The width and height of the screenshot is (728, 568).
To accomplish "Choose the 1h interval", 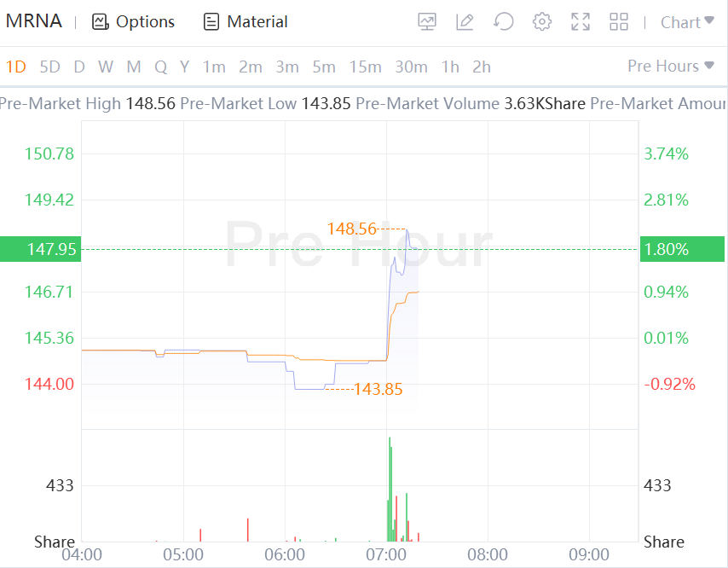I will click(450, 67).
